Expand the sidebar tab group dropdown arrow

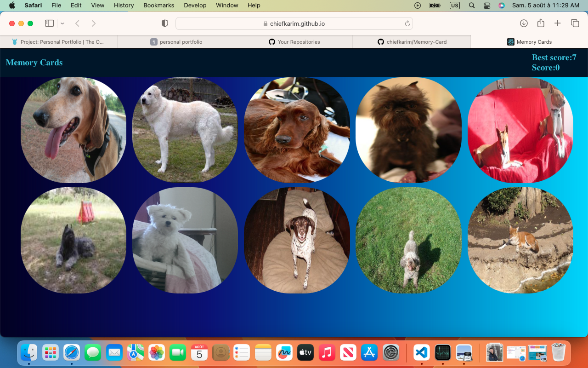tap(62, 23)
